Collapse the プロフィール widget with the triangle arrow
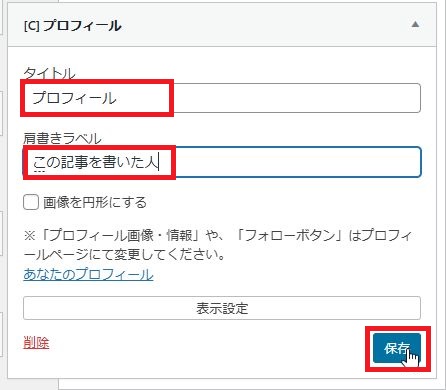Screen dimensions: 446x390 point(415,24)
